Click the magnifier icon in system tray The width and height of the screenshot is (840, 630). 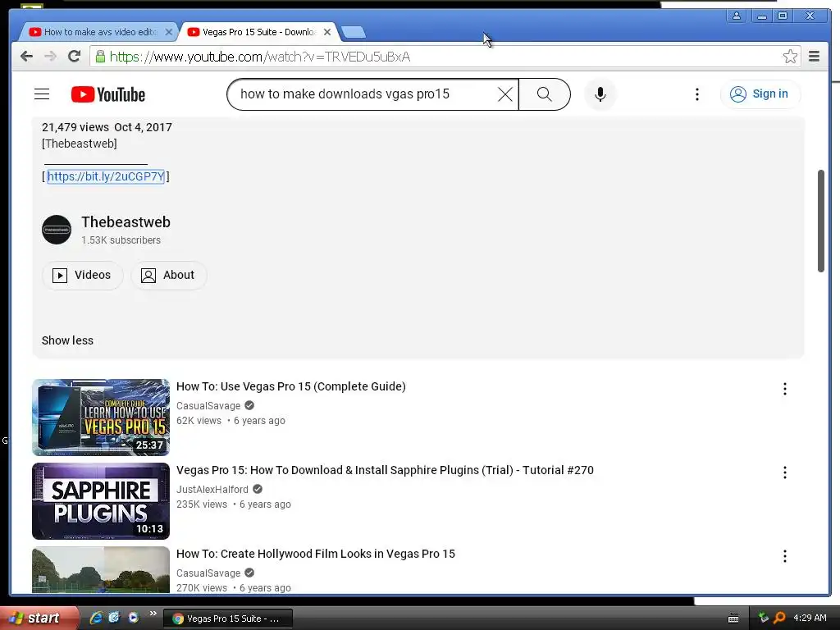coord(780,618)
